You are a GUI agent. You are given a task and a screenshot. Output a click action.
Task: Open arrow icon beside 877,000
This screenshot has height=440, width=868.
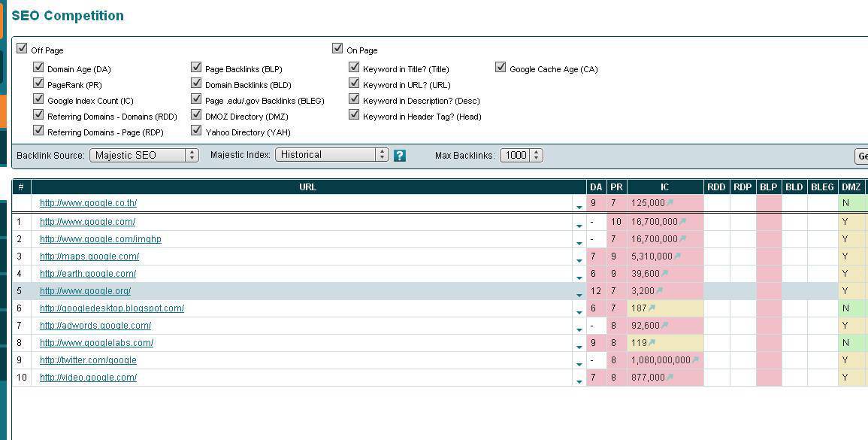[x=670, y=377]
